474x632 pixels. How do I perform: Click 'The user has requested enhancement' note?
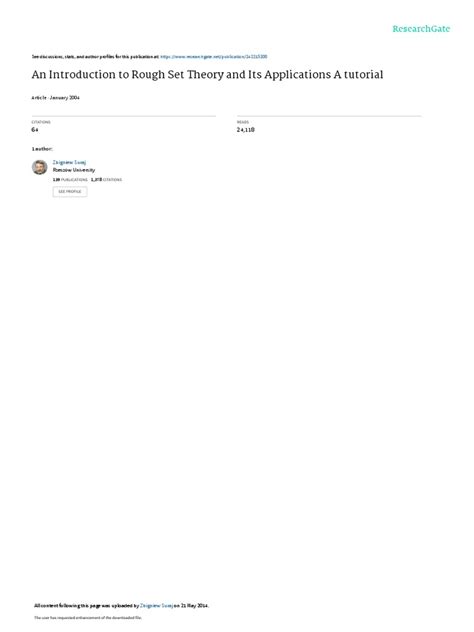(x=88, y=617)
